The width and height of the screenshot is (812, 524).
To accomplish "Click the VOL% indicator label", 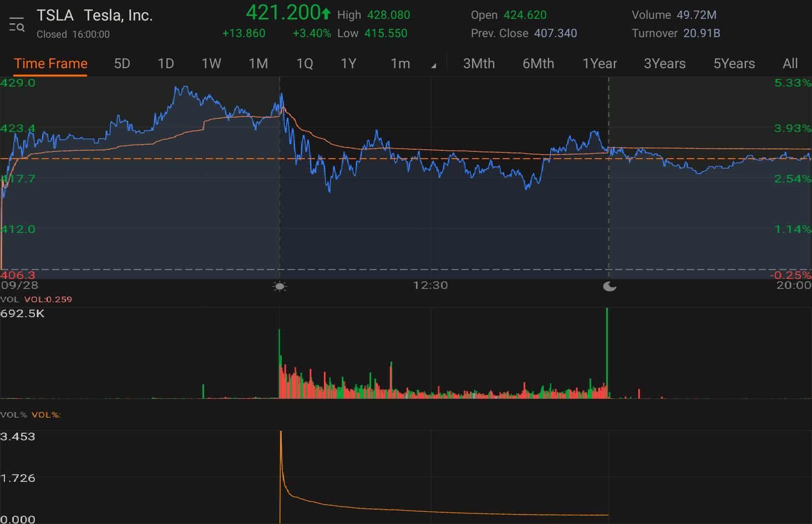I will coord(46,415).
